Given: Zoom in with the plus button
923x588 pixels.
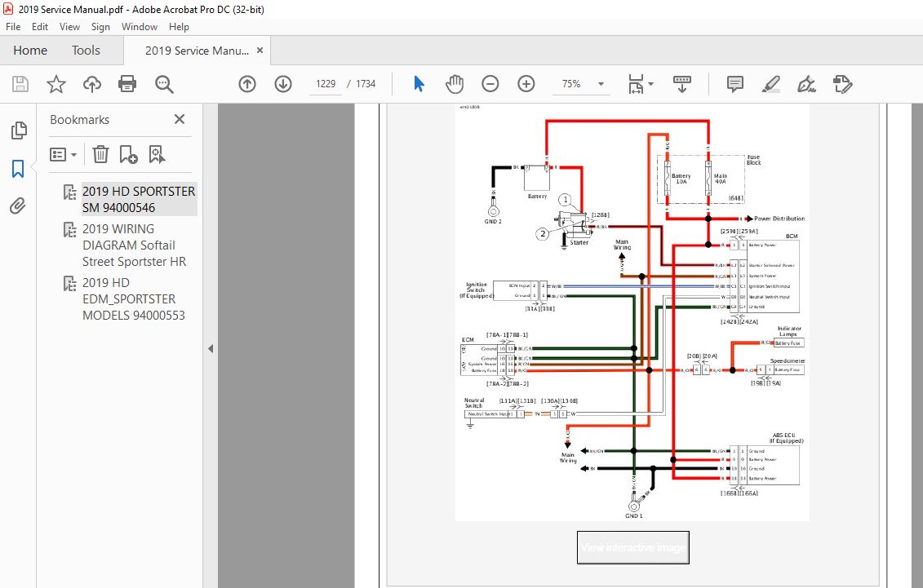Looking at the screenshot, I should click(x=526, y=84).
